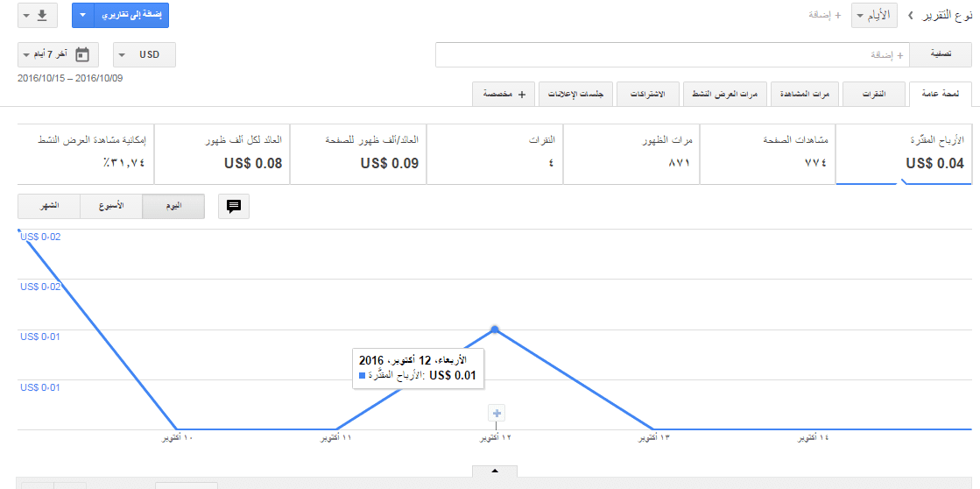Click the chart annotations speech bubble icon

(234, 207)
